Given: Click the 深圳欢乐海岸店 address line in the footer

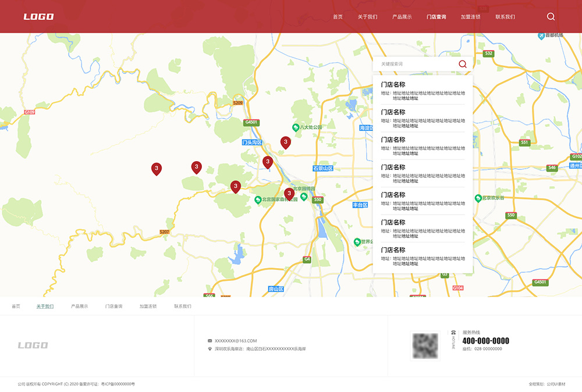Looking at the screenshot, I should 260,349.
